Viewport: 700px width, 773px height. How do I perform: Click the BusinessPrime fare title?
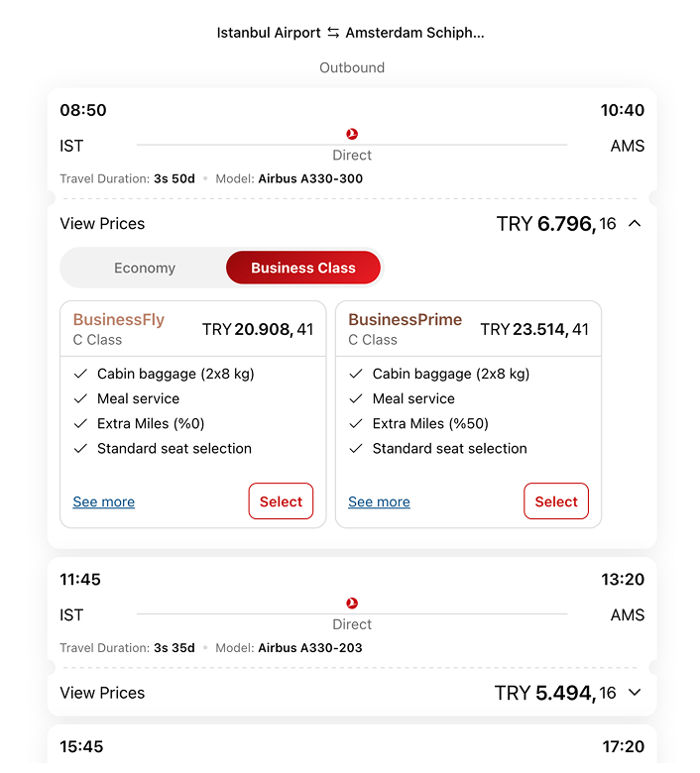[406, 319]
